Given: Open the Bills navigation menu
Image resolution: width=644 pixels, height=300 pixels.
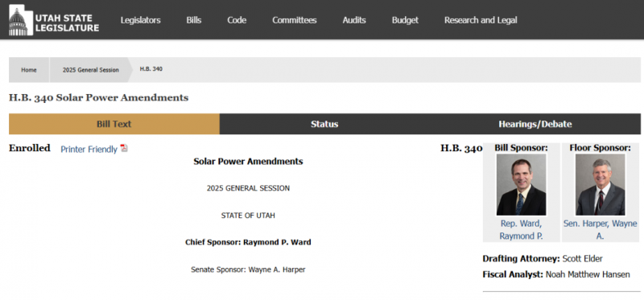Looking at the screenshot, I should click(194, 20).
